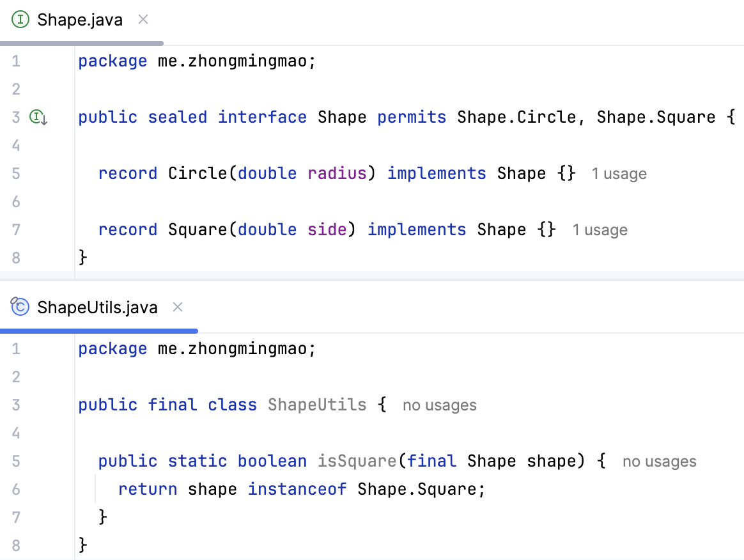Click the 'radius' parameter in Circle record
This screenshot has width=744, height=560.
point(337,174)
